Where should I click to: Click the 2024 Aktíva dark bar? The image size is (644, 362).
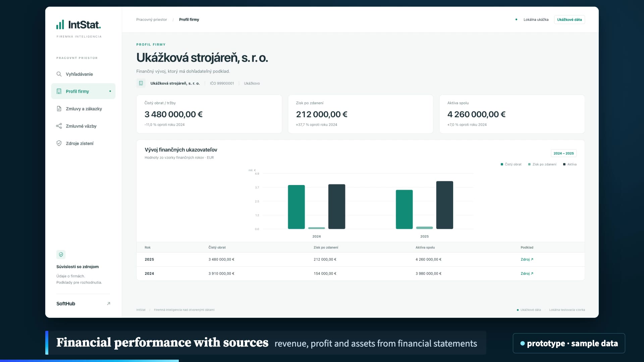pos(337,207)
